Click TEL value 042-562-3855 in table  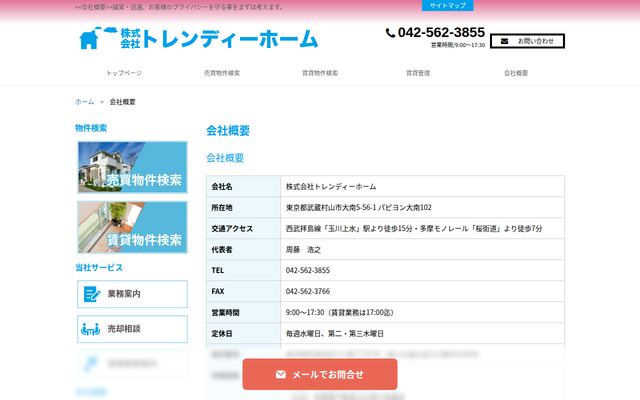308,270
